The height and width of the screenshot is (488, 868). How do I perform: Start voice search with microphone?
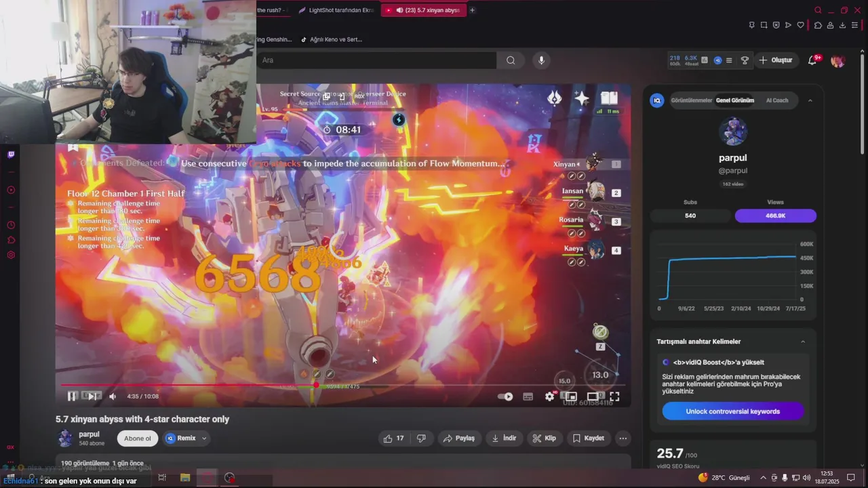[541, 60]
